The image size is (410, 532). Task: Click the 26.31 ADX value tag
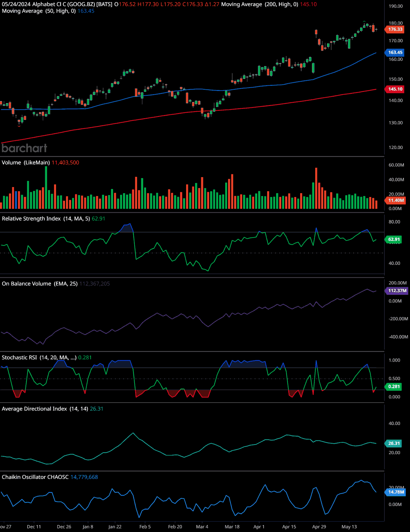[394, 443]
